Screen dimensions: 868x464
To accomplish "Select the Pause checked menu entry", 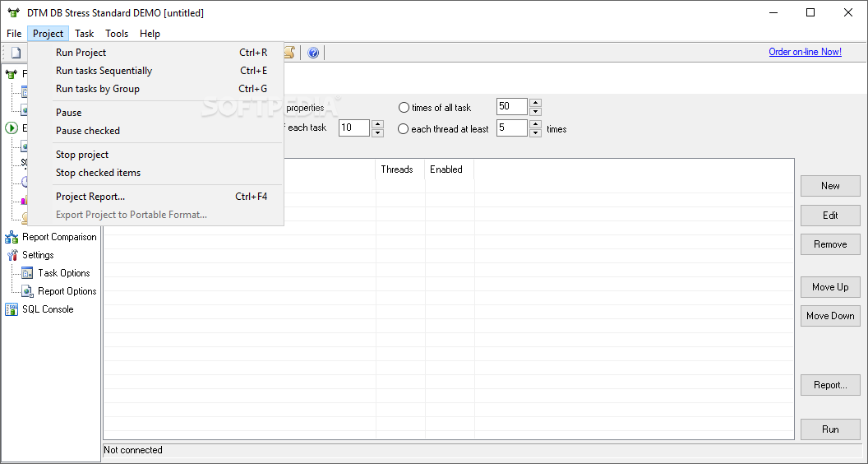I will [x=155, y=131].
